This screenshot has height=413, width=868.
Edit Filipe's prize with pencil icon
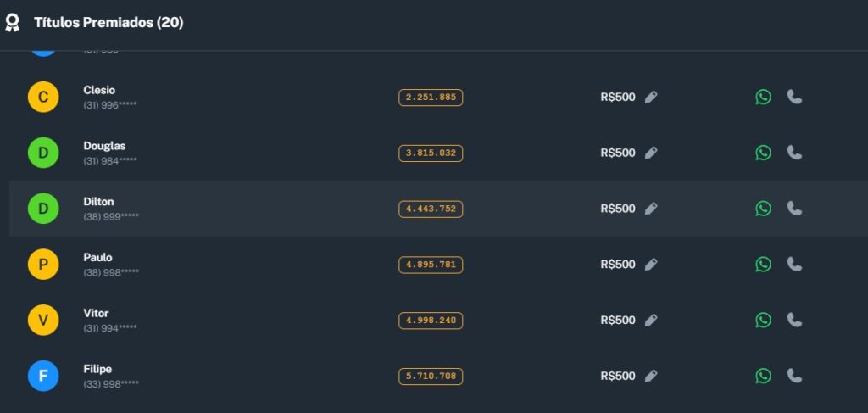[651, 377]
